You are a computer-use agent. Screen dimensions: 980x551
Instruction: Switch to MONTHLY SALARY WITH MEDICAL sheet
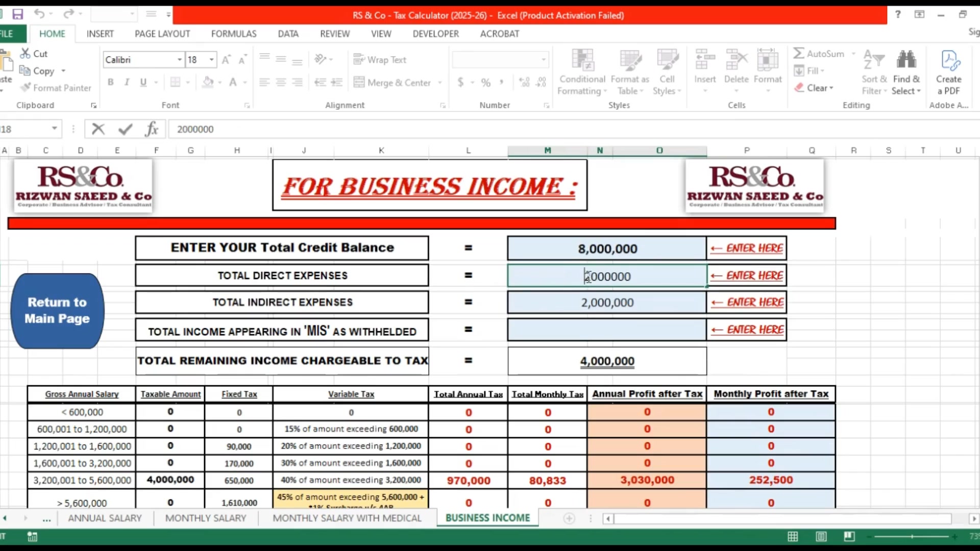347,518
